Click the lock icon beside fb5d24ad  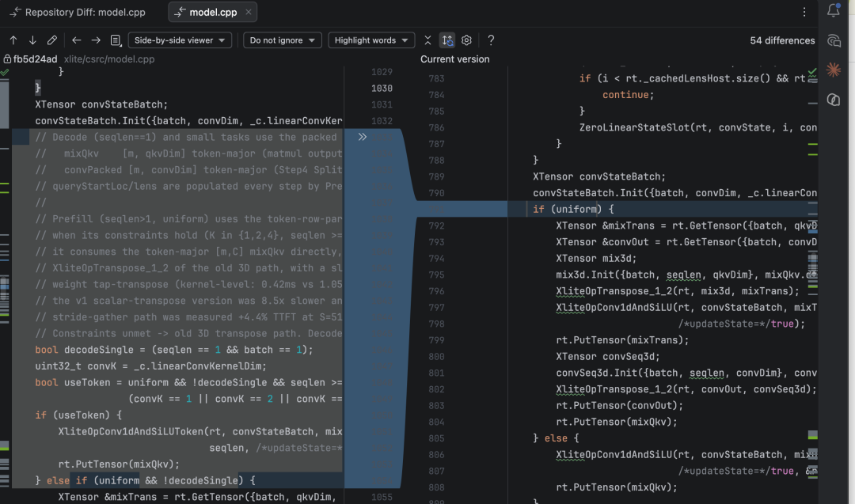7,59
